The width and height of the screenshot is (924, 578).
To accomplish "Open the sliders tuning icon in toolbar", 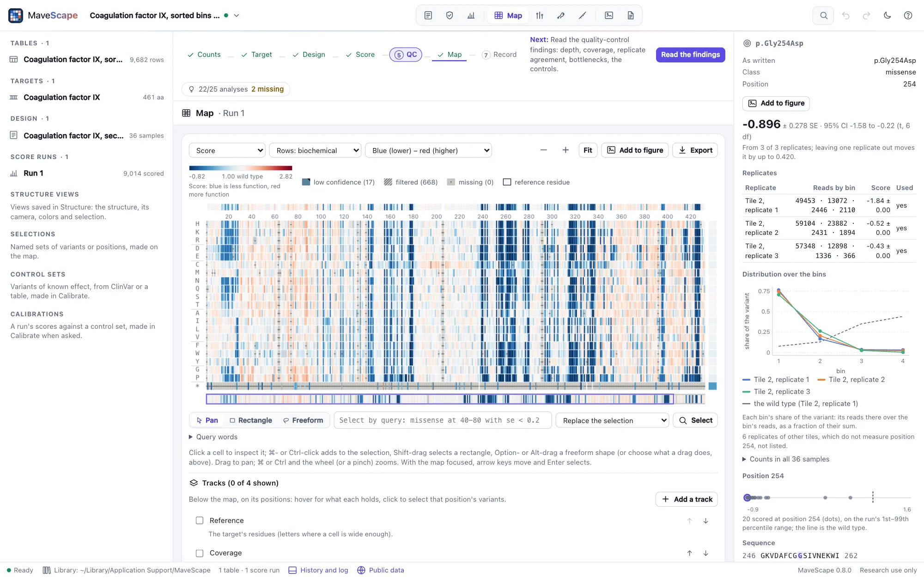I will (540, 16).
